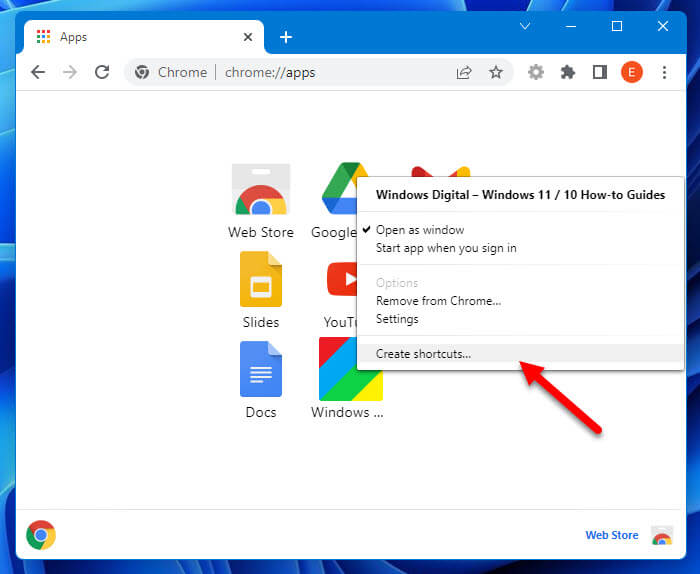Share this page icon in address bar

point(464,72)
